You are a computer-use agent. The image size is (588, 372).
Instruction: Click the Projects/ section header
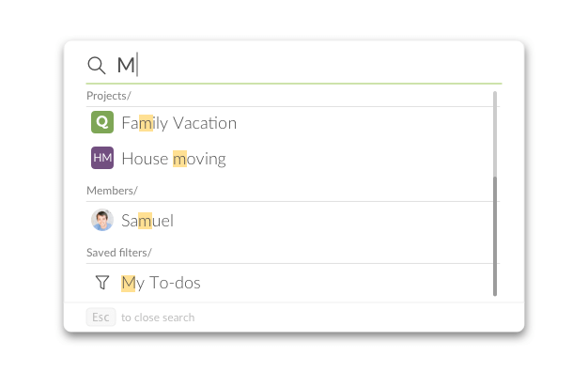pyautogui.click(x=109, y=96)
